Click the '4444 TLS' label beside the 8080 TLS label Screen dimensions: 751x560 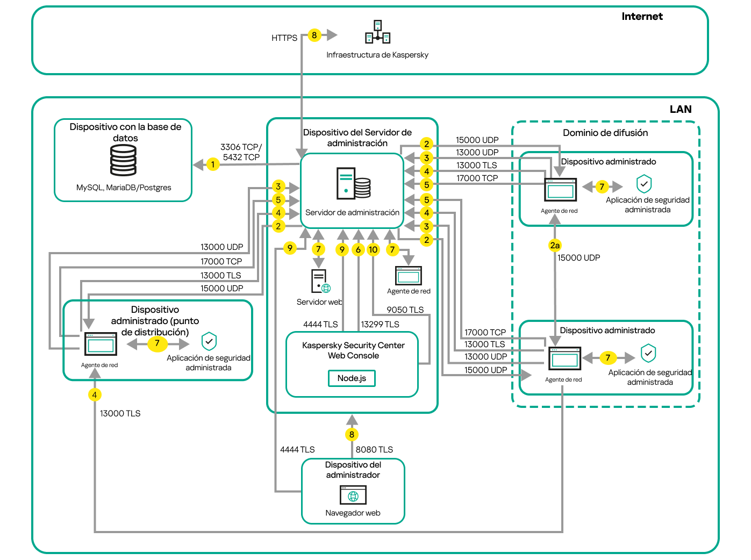297,450
